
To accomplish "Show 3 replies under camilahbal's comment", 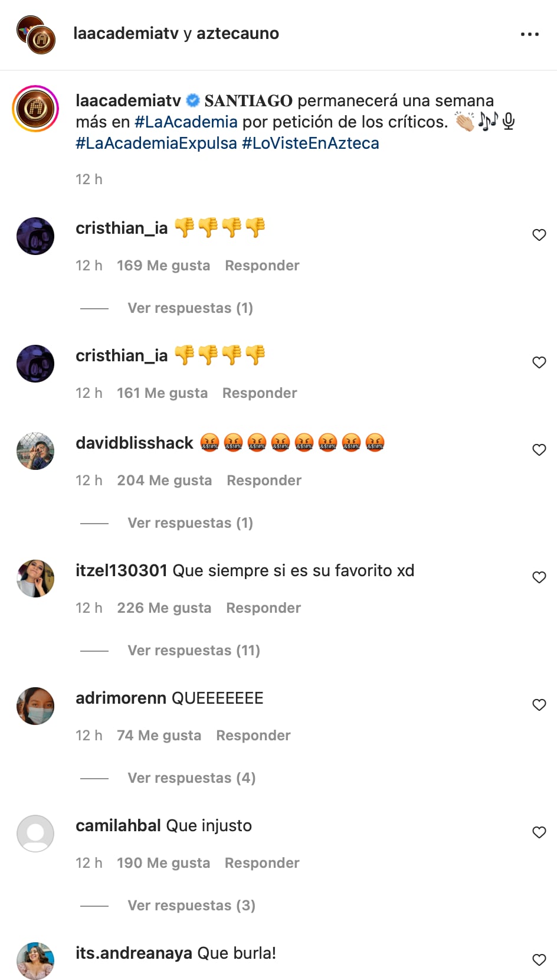I will (x=192, y=906).
